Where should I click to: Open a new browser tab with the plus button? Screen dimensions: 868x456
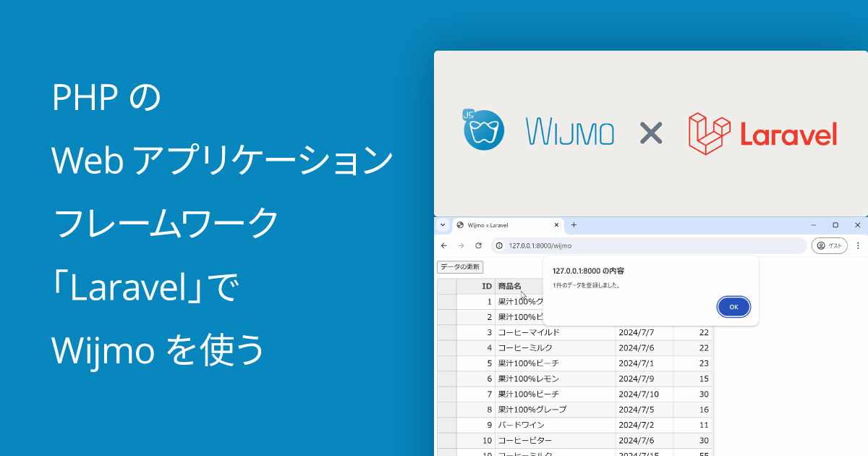point(572,225)
